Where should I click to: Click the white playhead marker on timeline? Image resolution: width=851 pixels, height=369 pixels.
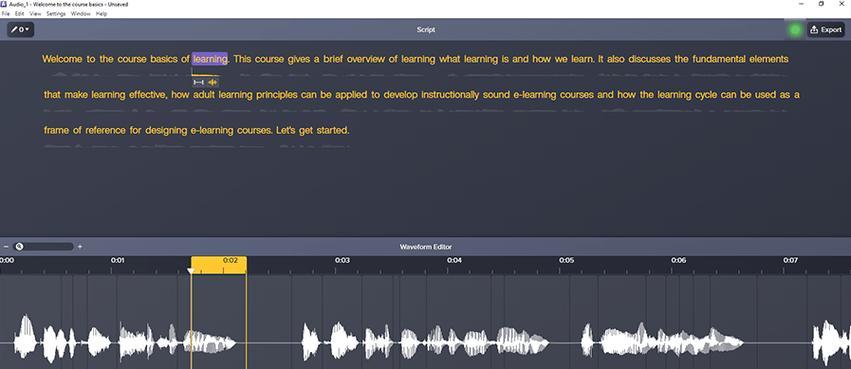tap(190, 270)
